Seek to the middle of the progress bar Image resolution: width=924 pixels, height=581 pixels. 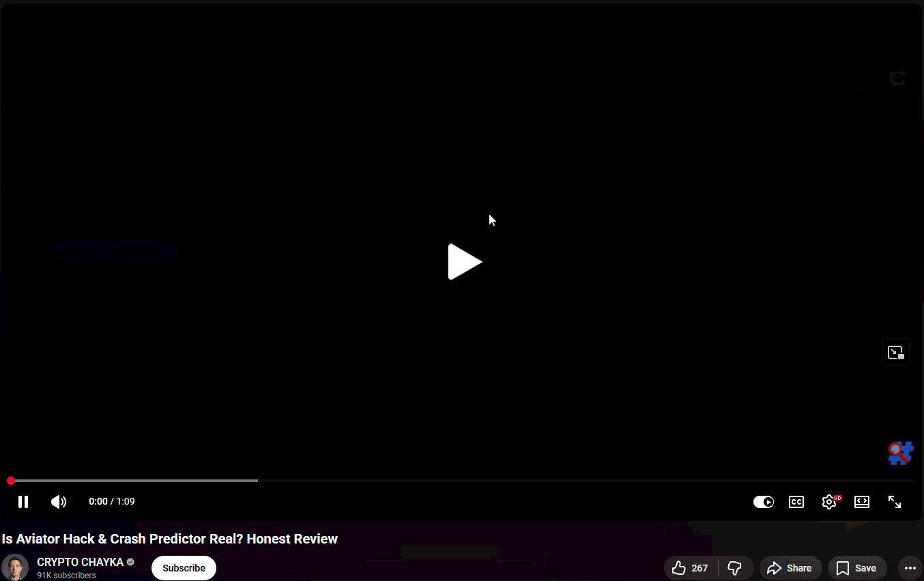(x=462, y=481)
